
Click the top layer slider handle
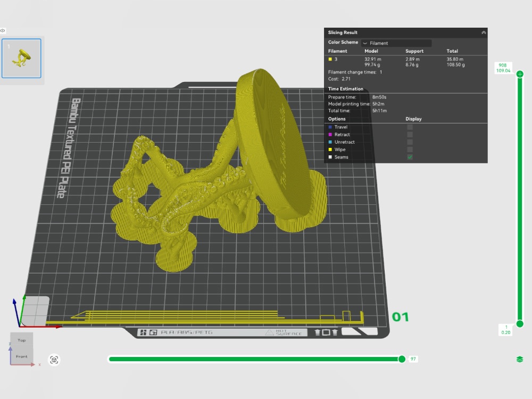coord(519,74)
